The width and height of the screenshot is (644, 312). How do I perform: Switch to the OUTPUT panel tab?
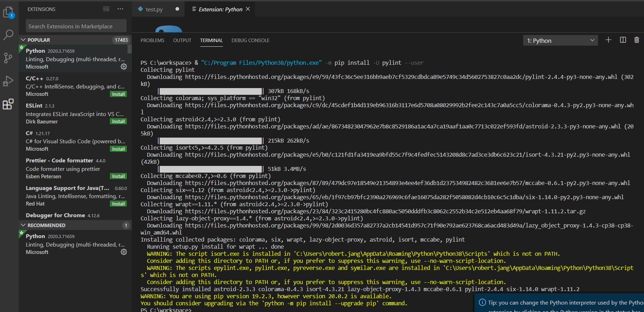tap(182, 41)
